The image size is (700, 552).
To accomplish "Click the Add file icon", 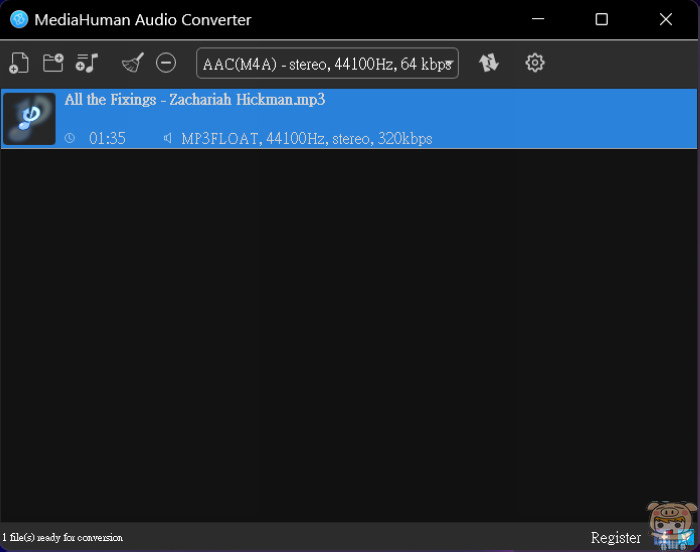I will click(x=19, y=63).
